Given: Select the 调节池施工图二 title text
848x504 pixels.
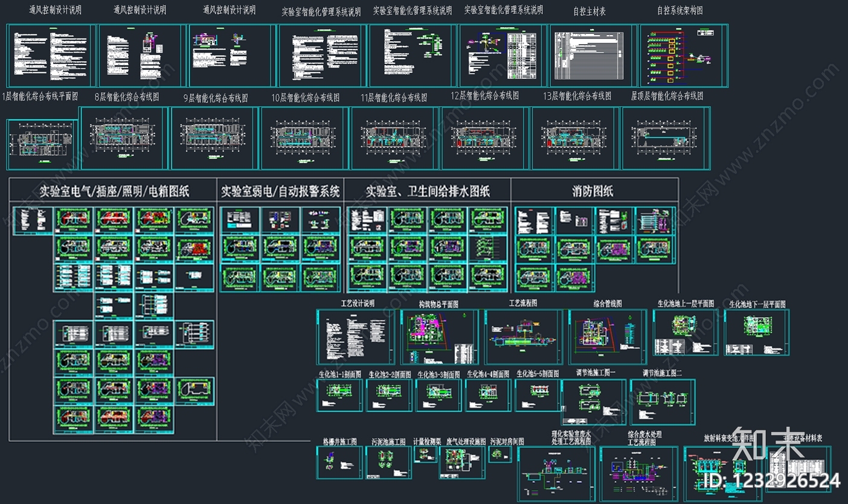Looking at the screenshot, I should [x=662, y=373].
